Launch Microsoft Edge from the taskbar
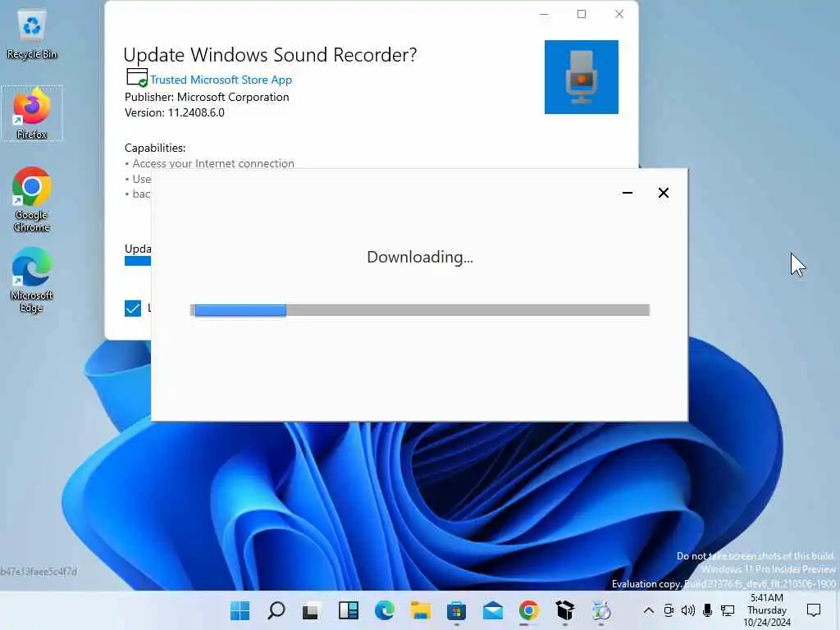Image resolution: width=840 pixels, height=630 pixels. point(384,610)
